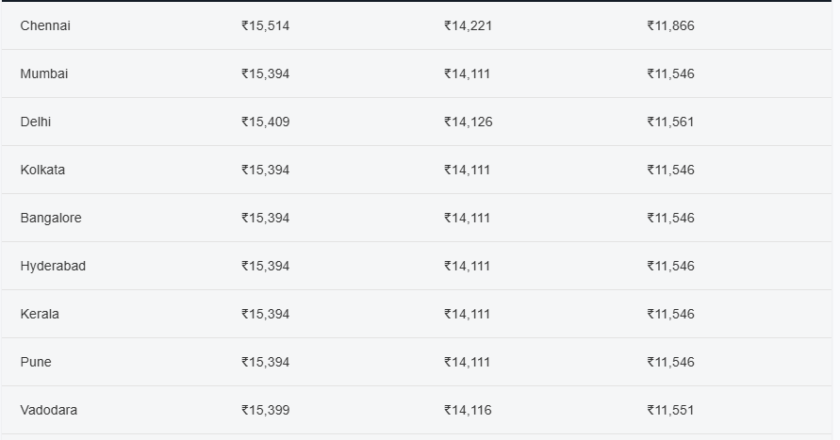Screen dimensions: 840x440
Task: Select the Kolkata row label
Action: pyautogui.click(x=43, y=170)
